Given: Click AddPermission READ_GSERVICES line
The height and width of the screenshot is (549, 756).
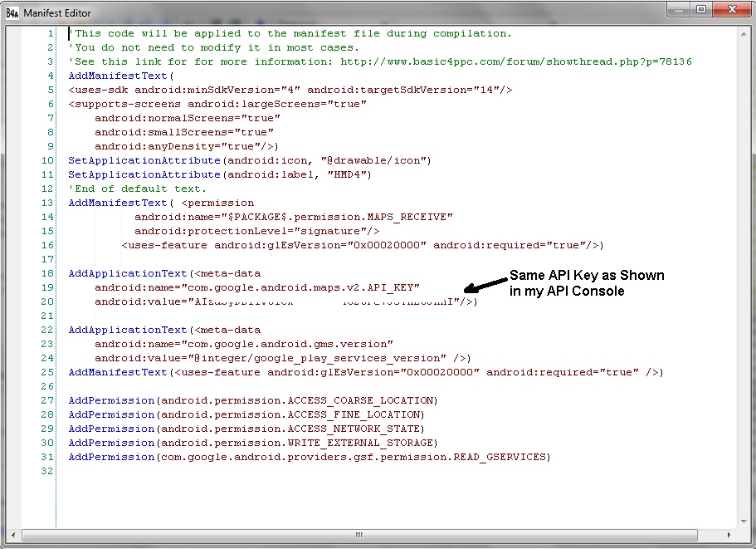Looking at the screenshot, I should 310,457.
